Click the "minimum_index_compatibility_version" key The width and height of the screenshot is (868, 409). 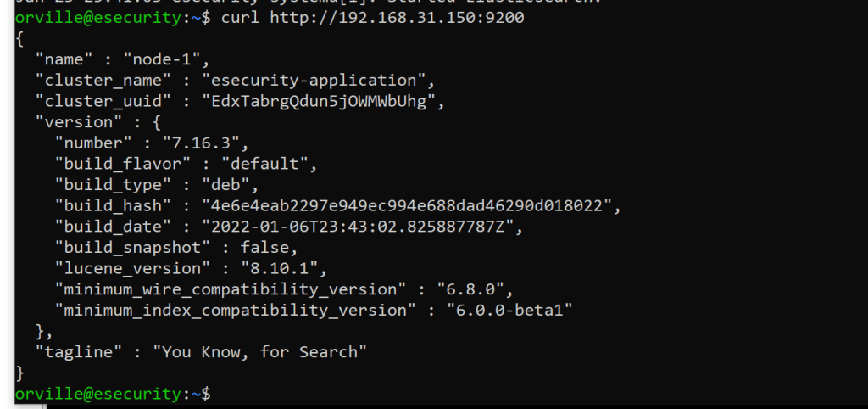coord(234,310)
